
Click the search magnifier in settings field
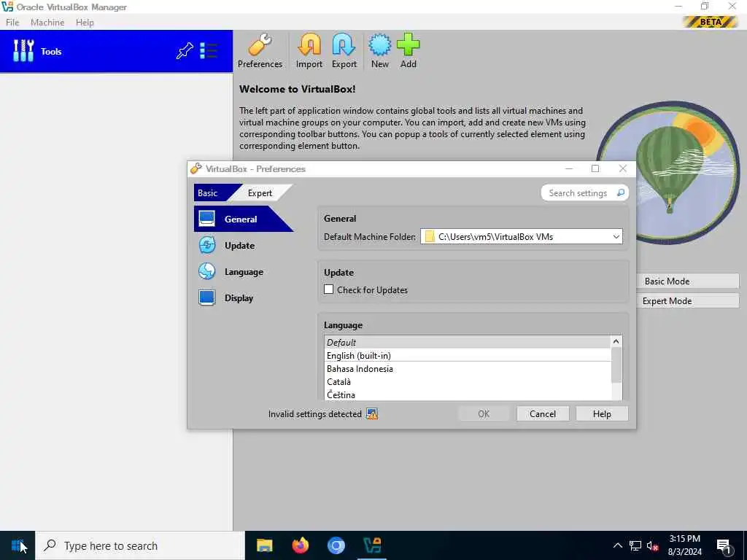click(620, 192)
